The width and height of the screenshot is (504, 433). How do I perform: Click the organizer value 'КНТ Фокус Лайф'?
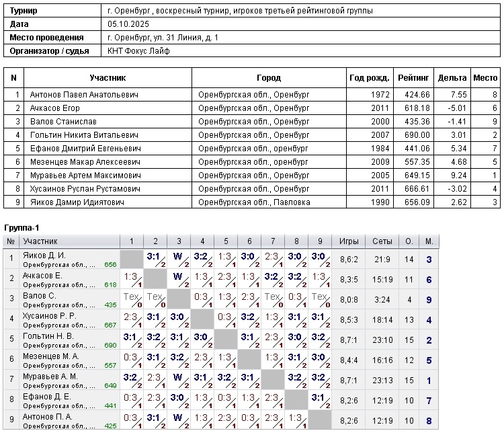[138, 50]
